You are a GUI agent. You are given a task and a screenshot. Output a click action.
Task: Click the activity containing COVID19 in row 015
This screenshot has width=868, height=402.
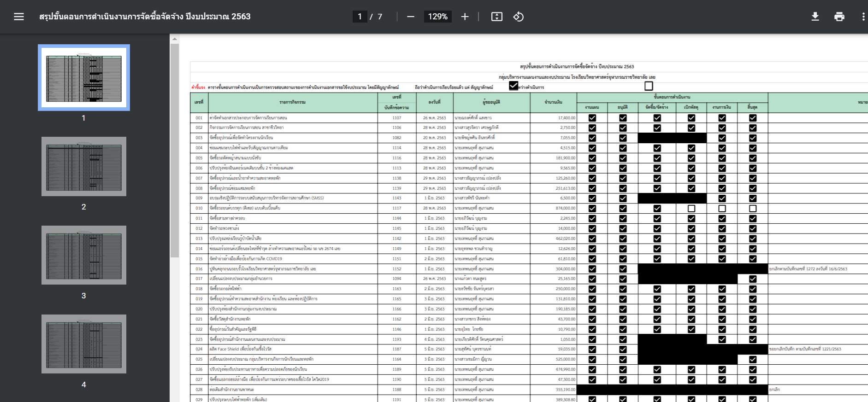246,259
